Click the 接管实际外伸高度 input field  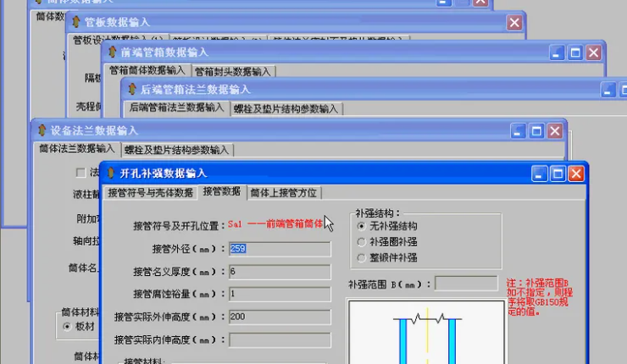[280, 317]
